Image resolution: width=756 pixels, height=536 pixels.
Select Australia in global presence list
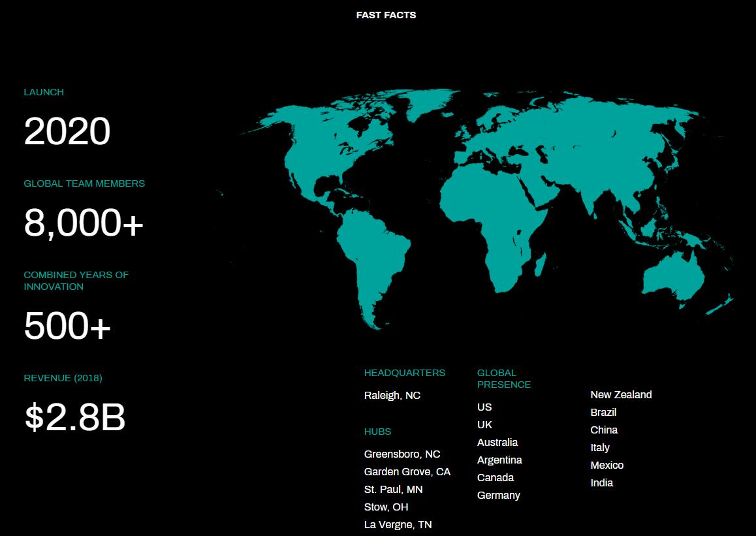tap(497, 443)
